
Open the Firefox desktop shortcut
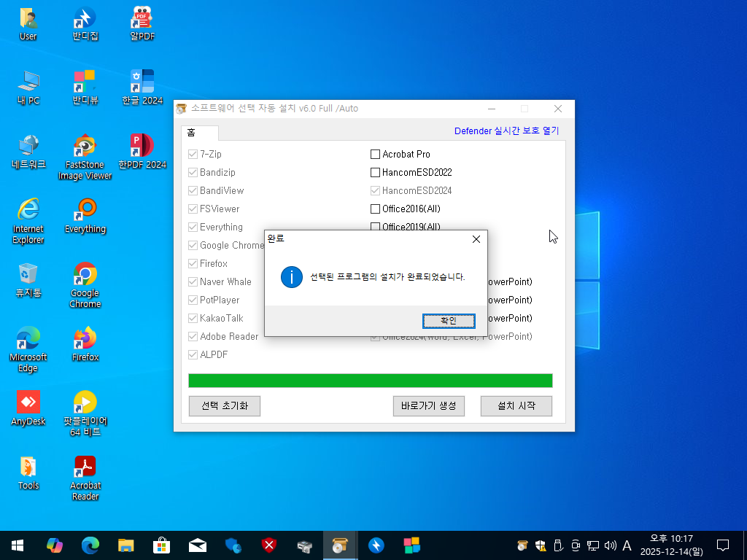tap(85, 344)
